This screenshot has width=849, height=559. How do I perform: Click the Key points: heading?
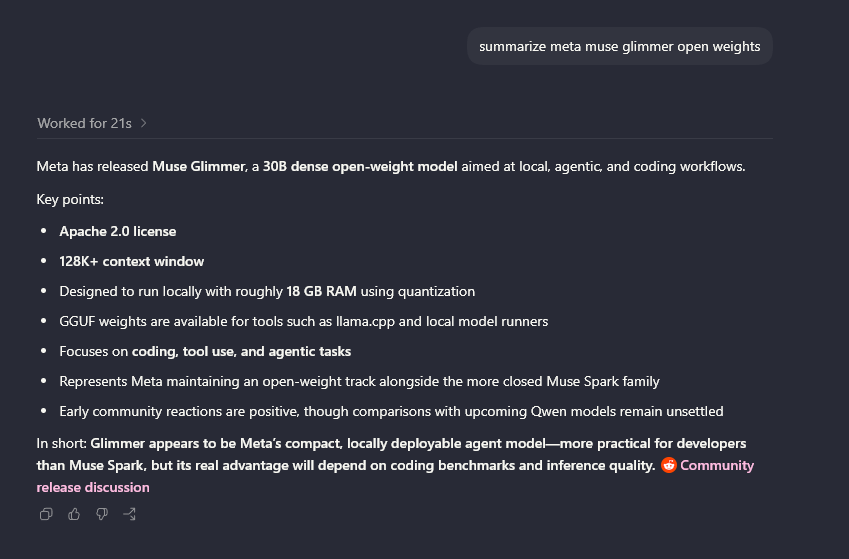[70, 199]
